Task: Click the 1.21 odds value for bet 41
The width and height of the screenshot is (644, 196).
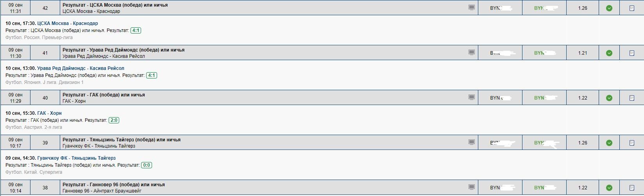Action: [583, 53]
